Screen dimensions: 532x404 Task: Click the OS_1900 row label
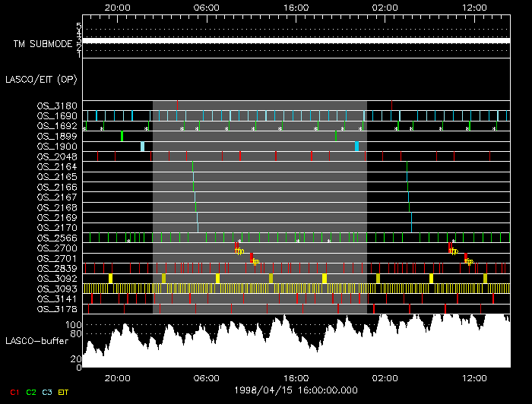57,147
